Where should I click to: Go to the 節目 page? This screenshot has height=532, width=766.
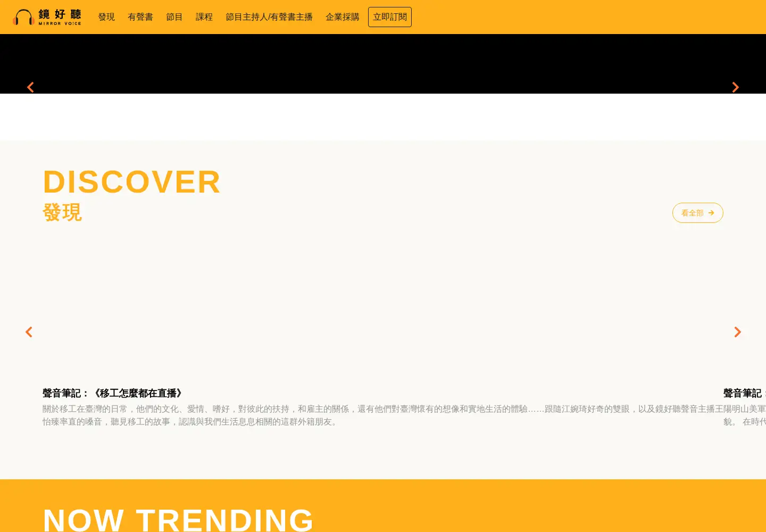174,17
